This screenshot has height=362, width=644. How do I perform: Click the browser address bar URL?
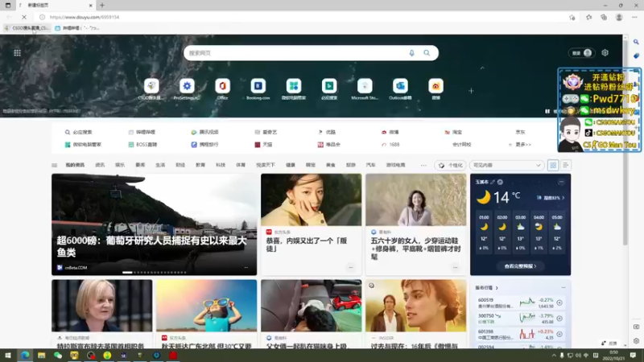(85, 17)
